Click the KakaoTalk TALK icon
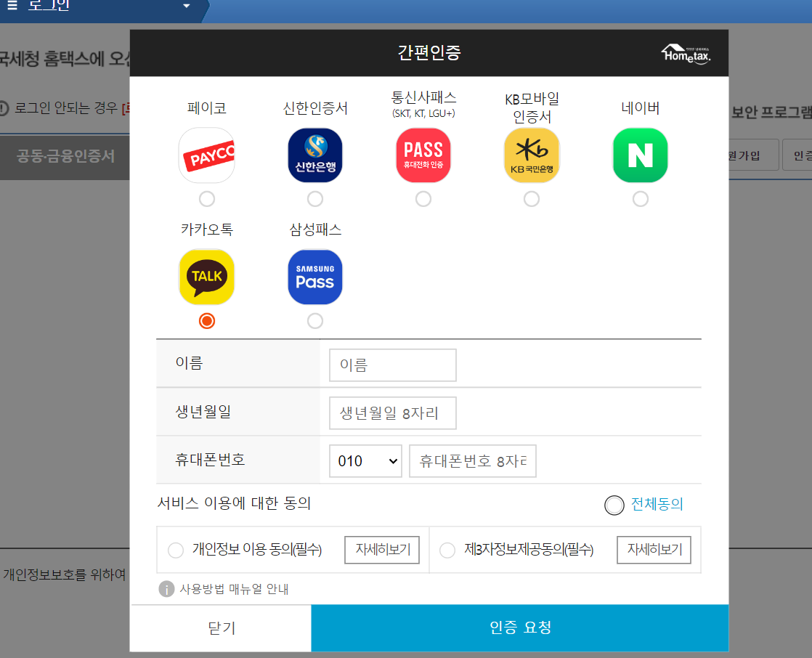This screenshot has width=812, height=658. click(206, 277)
